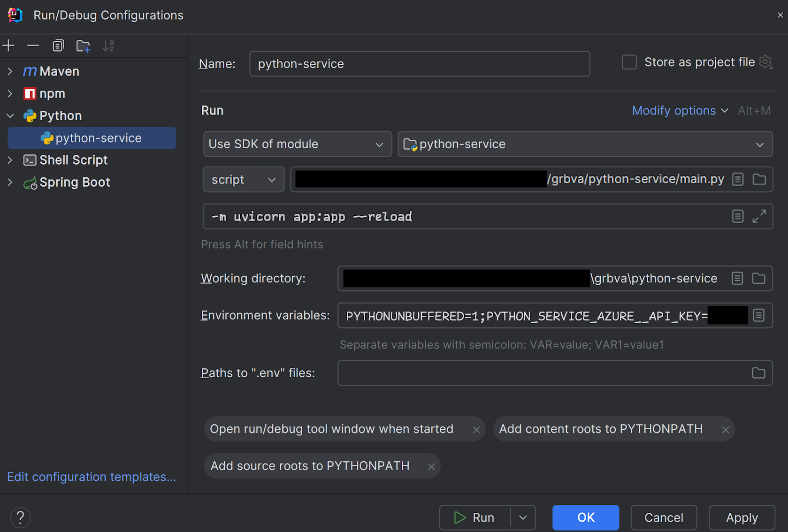Open the script type selector
Viewport: 788px width, 532px height.
(x=243, y=179)
